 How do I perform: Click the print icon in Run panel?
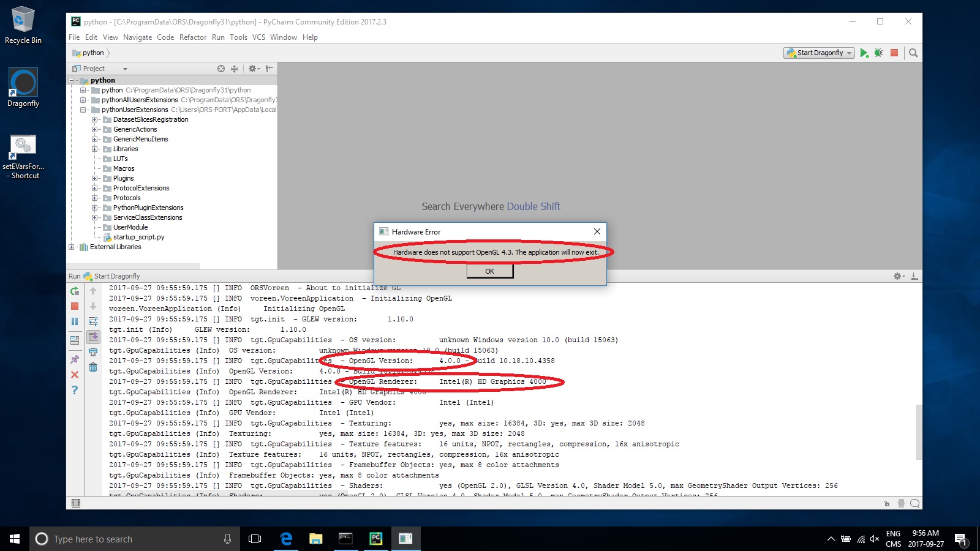pyautogui.click(x=93, y=352)
